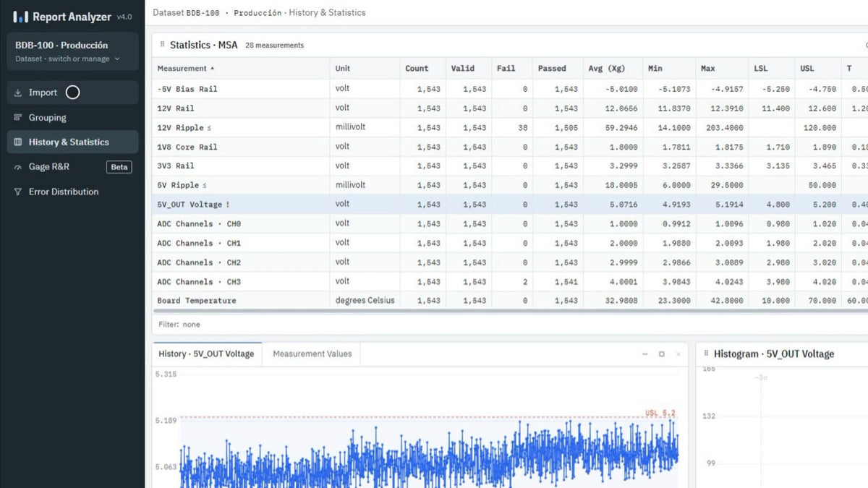Click the ≤ symbol beside 5V Ripple
This screenshot has height=488, width=868.
tap(204, 186)
